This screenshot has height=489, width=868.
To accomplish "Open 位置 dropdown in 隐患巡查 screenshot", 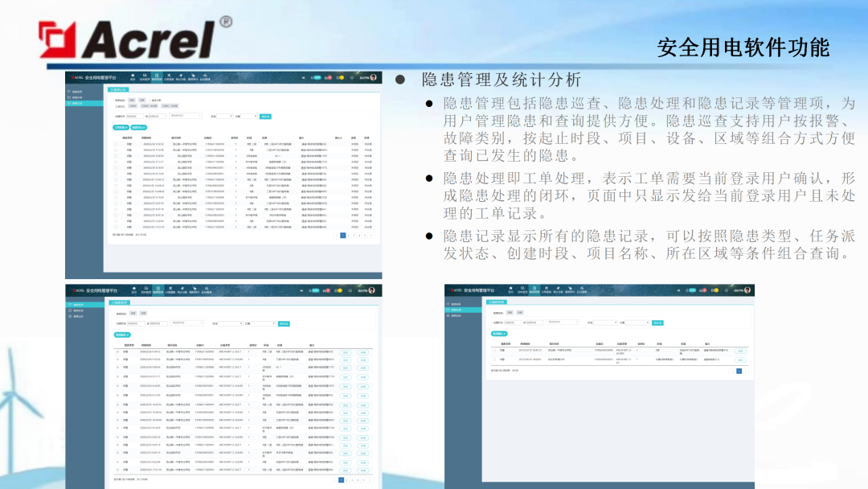I will [263, 323].
